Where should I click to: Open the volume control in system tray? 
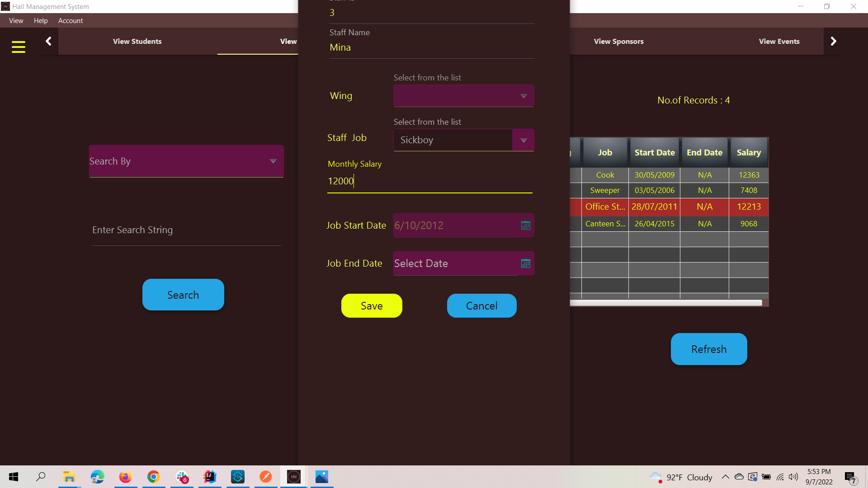point(794,477)
